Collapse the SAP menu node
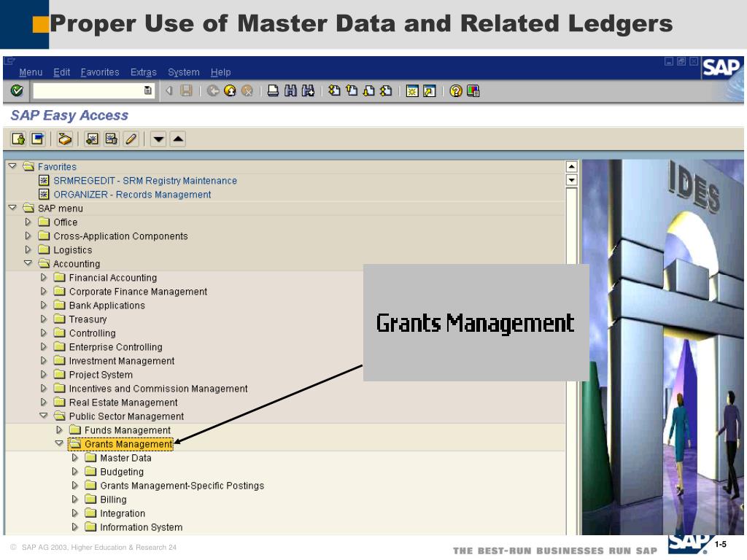747x560 pixels. (12, 208)
